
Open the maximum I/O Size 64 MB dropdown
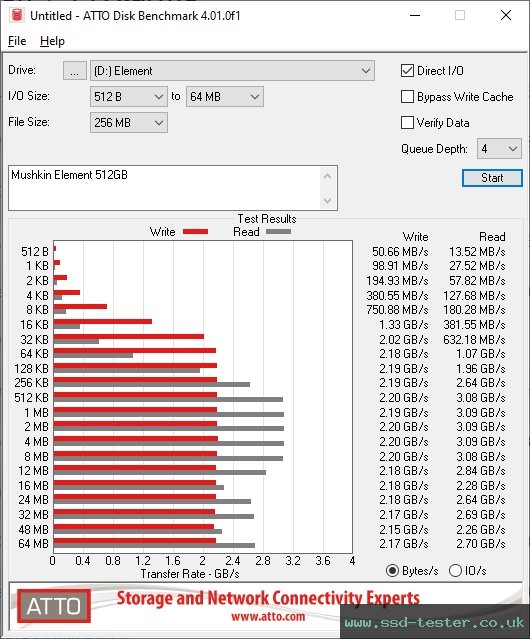pyautogui.click(x=225, y=97)
